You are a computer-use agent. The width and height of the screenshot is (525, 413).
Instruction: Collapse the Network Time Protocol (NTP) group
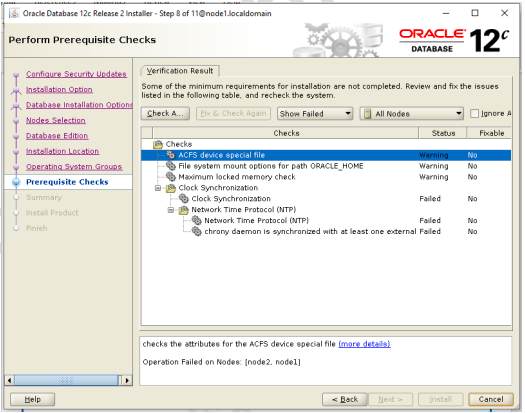click(170, 210)
